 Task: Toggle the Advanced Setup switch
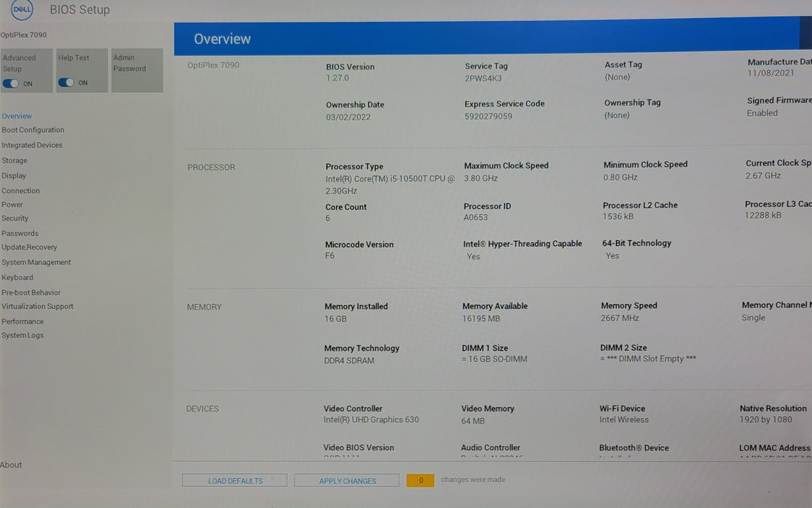pyautogui.click(x=11, y=83)
